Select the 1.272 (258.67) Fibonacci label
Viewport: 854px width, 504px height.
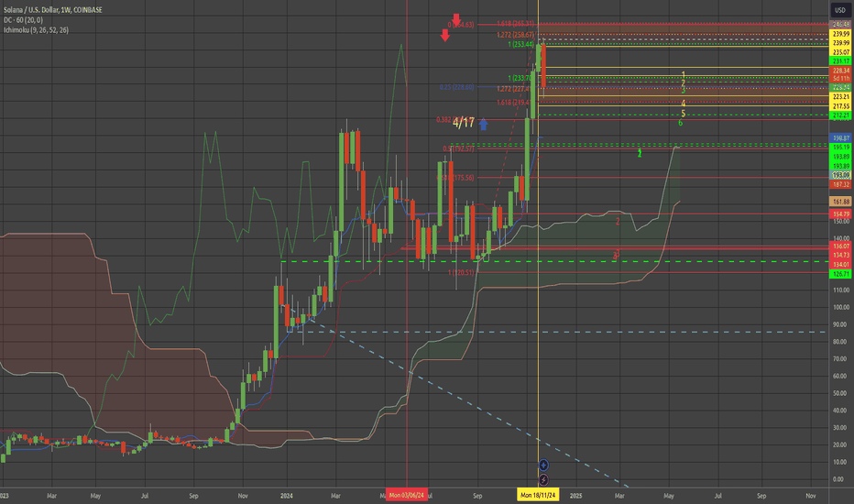(515, 34)
